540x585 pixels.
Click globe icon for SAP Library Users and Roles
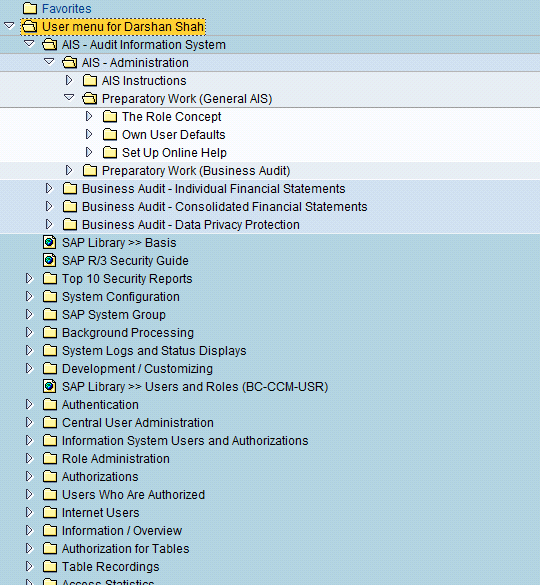50,387
